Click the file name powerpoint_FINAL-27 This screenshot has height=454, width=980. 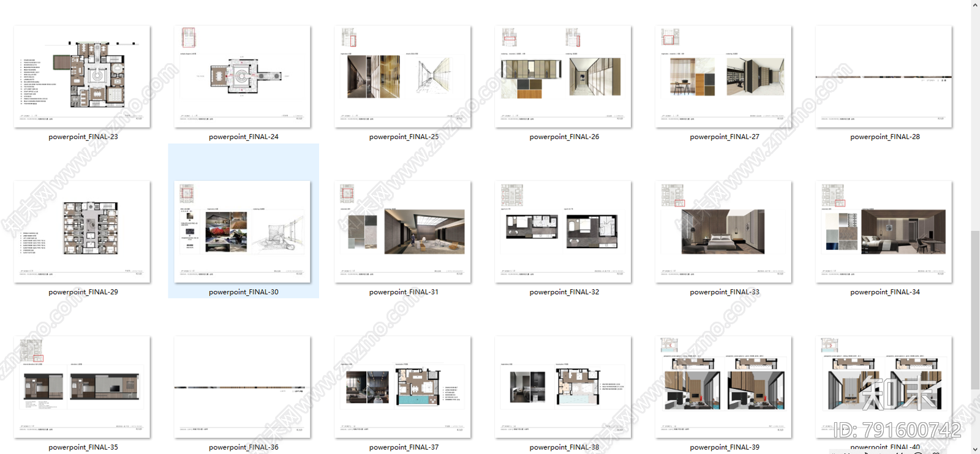click(725, 137)
